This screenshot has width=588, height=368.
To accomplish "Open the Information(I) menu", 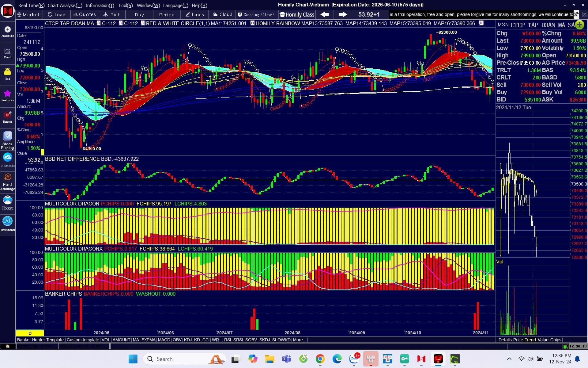I will [x=100, y=5].
